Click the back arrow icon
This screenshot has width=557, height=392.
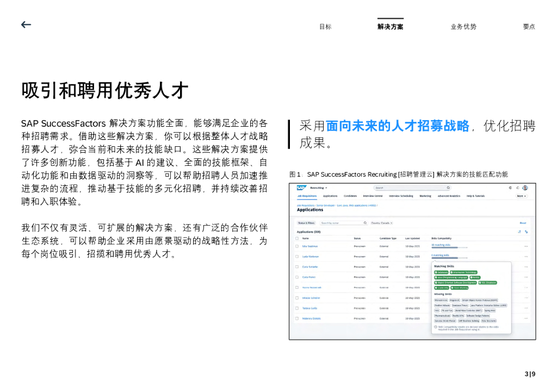pos(26,25)
